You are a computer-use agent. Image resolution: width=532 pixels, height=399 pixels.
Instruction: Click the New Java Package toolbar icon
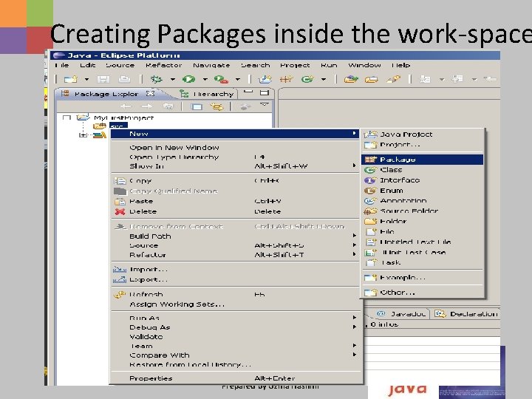pyautogui.click(x=286, y=79)
